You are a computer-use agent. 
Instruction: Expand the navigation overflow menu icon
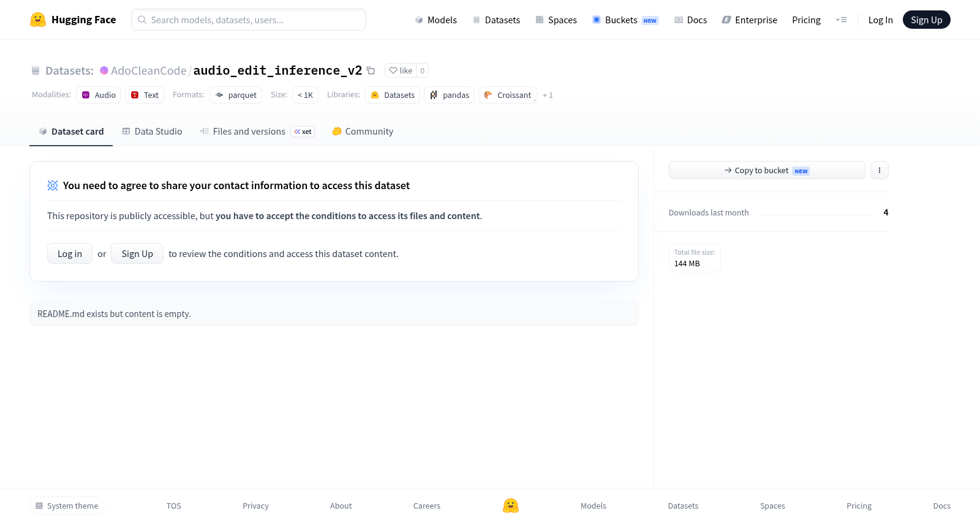[x=841, y=20]
